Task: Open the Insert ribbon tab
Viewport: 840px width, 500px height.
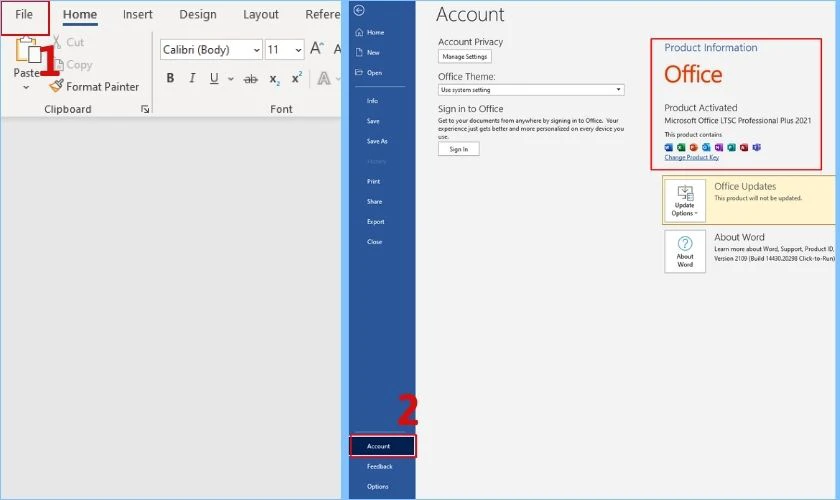Action: click(138, 14)
